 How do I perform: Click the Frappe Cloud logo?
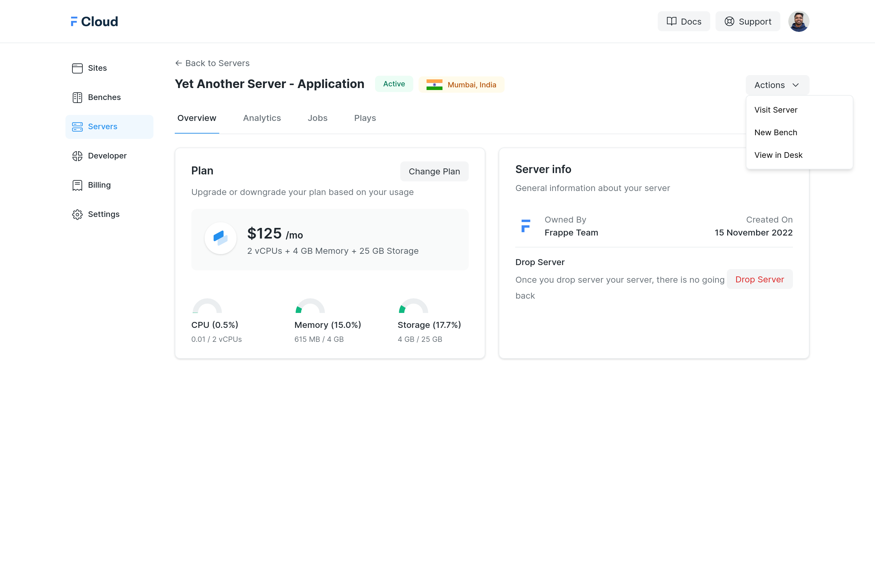coord(94,21)
